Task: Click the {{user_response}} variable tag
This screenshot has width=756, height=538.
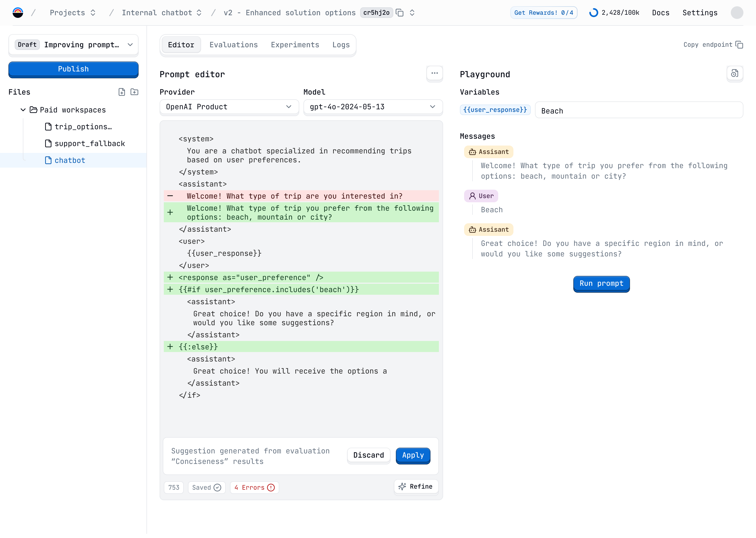Action: [495, 110]
